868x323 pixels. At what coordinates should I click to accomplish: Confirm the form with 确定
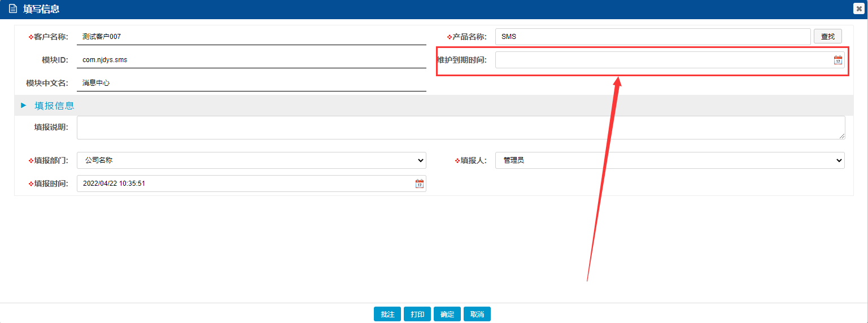click(447, 315)
